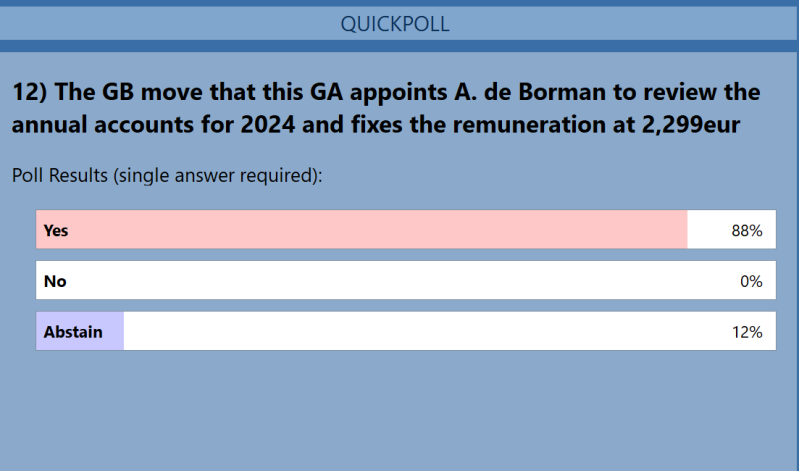This screenshot has height=471, width=799.
Task: Click the middle of the No result row
Action: 400,281
